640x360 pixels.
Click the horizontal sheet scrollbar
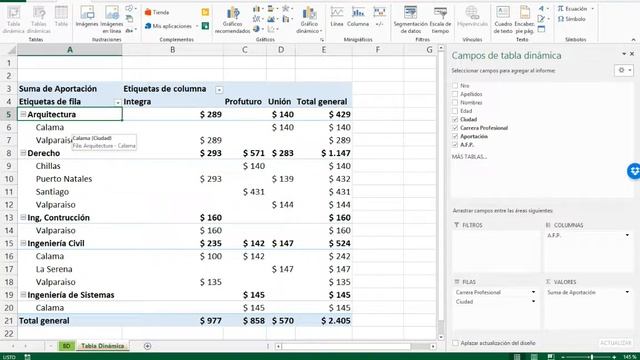346,347
